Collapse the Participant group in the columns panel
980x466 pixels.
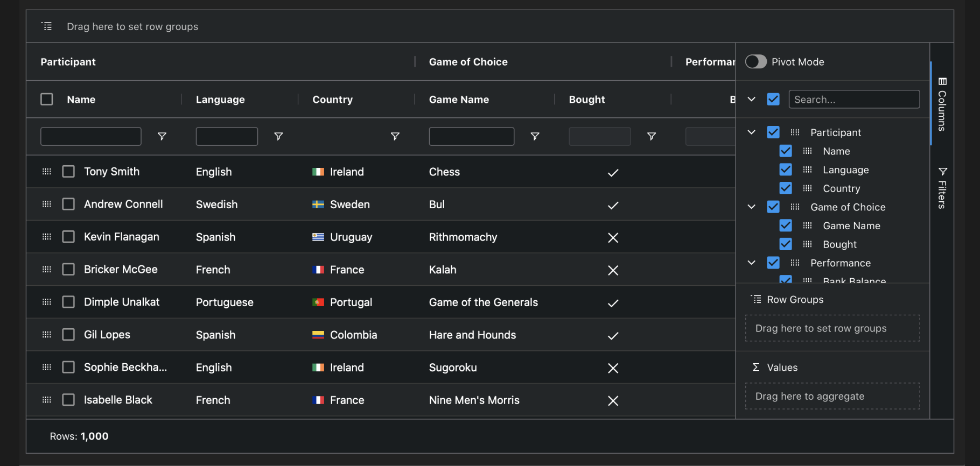point(751,132)
